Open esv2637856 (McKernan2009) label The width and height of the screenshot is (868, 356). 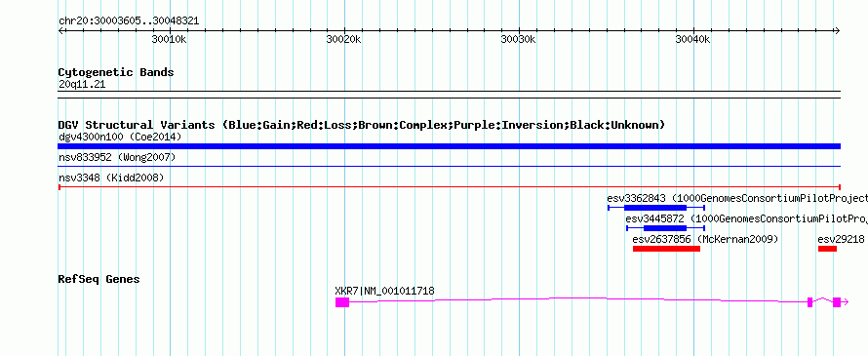[705, 239]
